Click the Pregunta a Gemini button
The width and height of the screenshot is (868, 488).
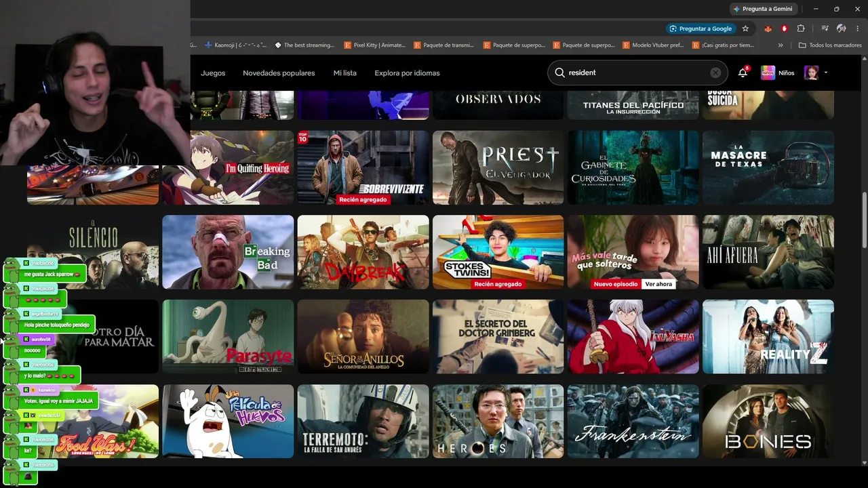763,9
